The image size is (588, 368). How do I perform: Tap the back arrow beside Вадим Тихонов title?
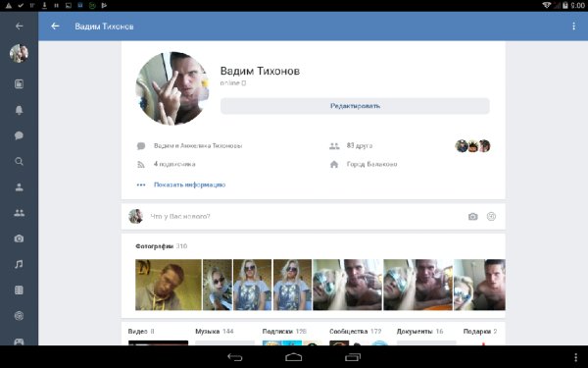point(55,26)
